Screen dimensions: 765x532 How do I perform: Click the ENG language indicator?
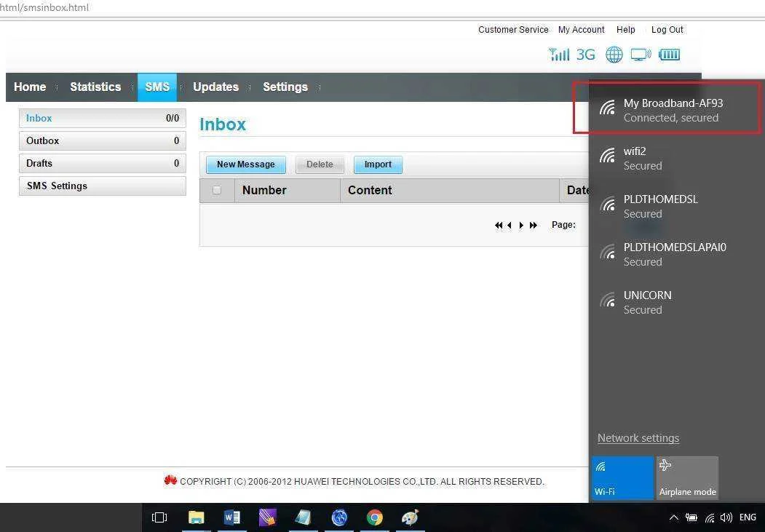pos(748,517)
